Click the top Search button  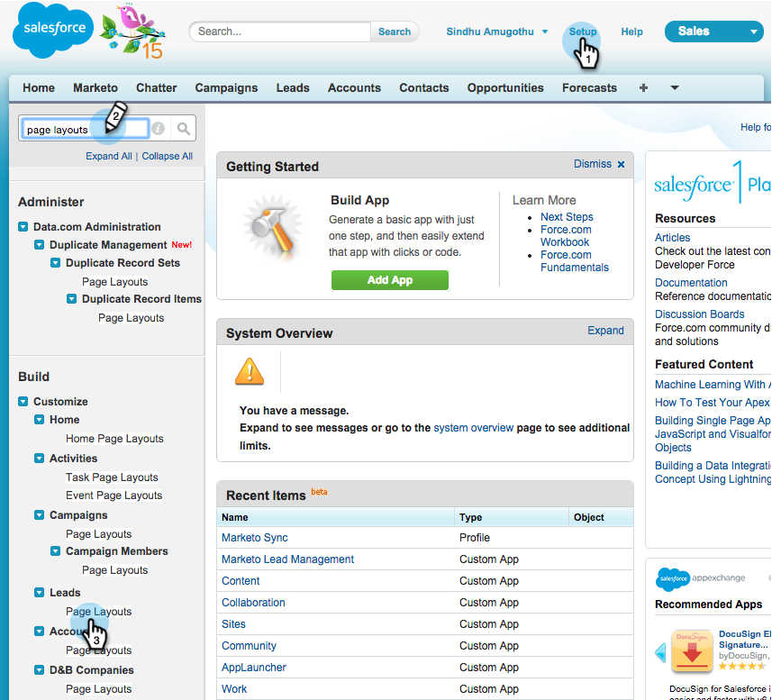tap(395, 32)
